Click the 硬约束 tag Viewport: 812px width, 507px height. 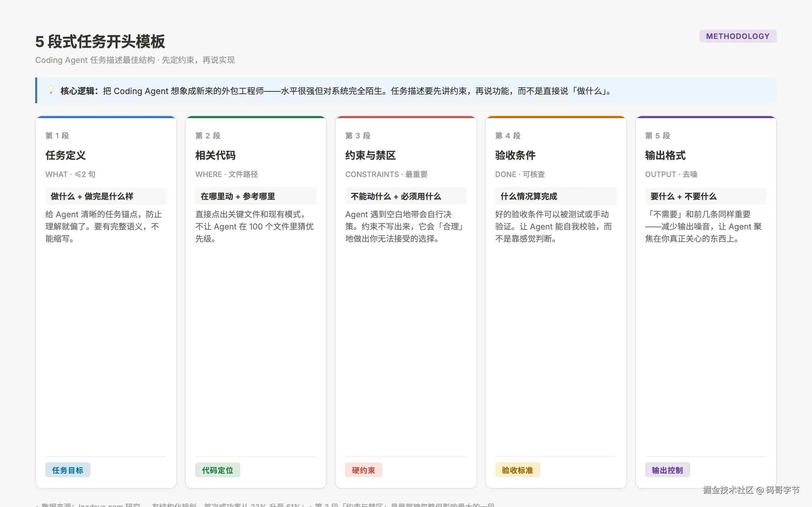(364, 470)
